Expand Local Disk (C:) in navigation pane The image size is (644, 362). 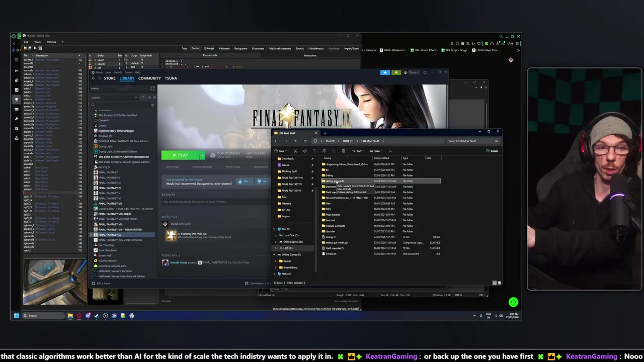(276, 235)
